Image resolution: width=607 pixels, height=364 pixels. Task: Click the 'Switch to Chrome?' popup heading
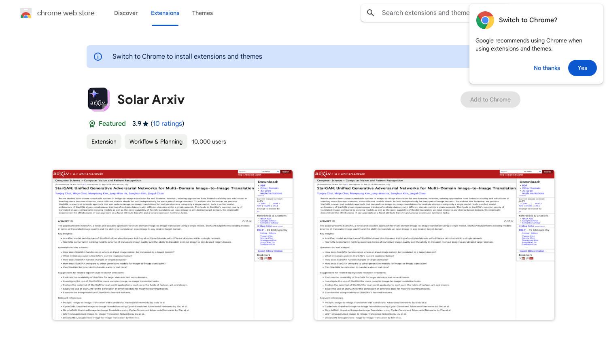(528, 20)
